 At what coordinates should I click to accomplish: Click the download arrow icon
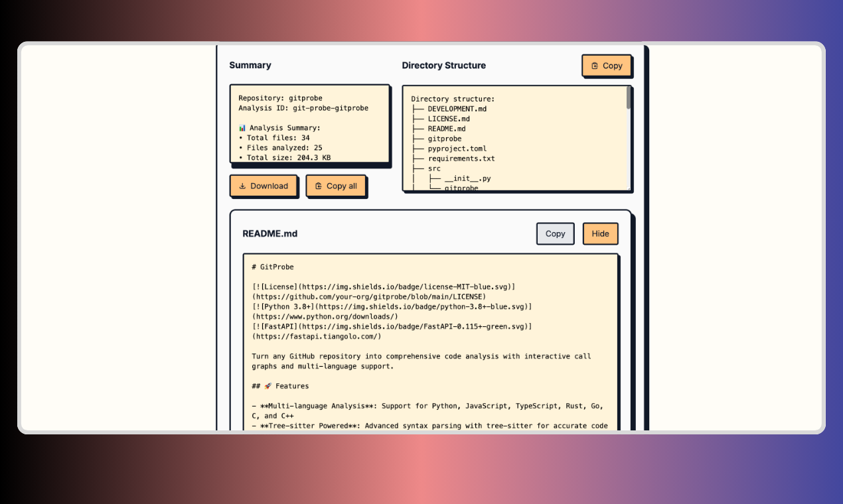click(x=243, y=186)
